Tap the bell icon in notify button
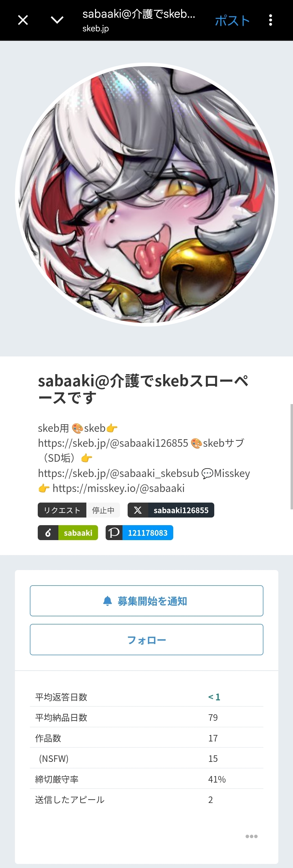The width and height of the screenshot is (293, 868). (x=107, y=601)
